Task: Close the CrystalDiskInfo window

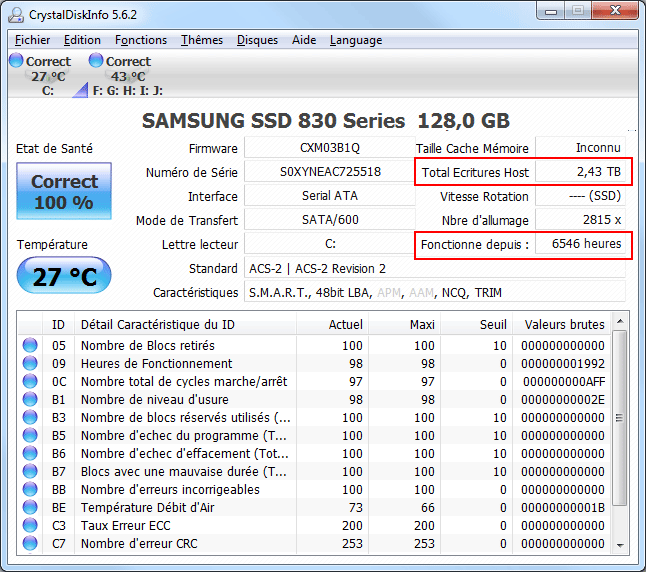Action: (x=615, y=11)
